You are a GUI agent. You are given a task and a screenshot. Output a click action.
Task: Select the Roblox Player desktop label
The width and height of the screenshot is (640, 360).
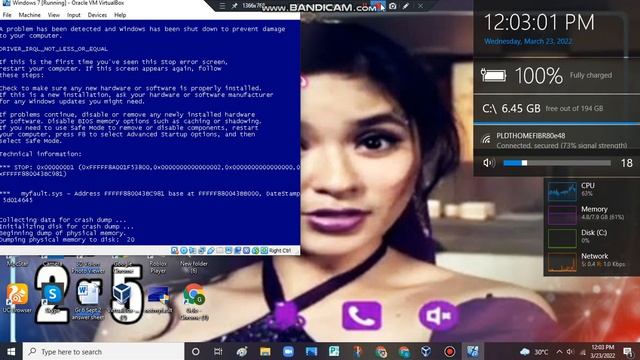(x=158, y=267)
